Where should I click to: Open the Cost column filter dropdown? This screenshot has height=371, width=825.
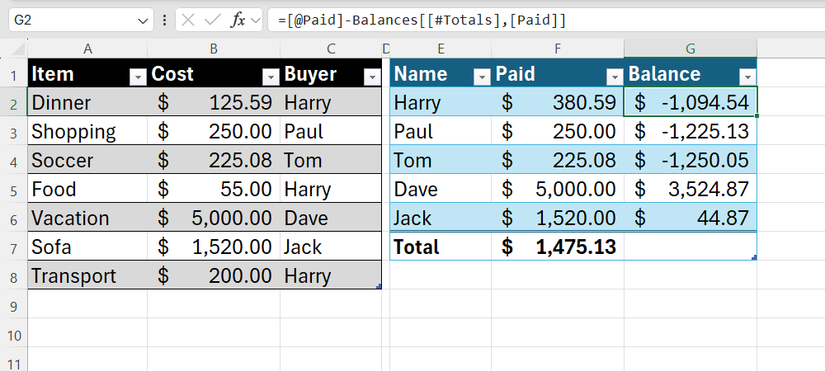270,77
